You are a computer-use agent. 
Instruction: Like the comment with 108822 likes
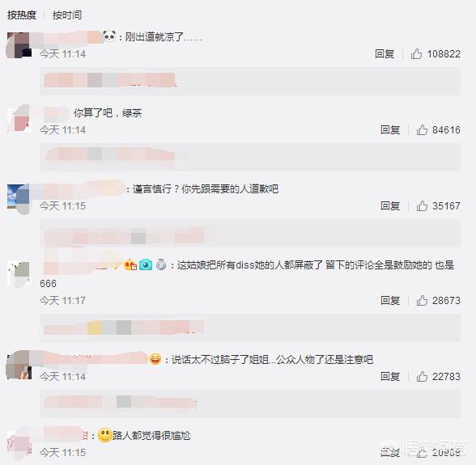click(416, 53)
